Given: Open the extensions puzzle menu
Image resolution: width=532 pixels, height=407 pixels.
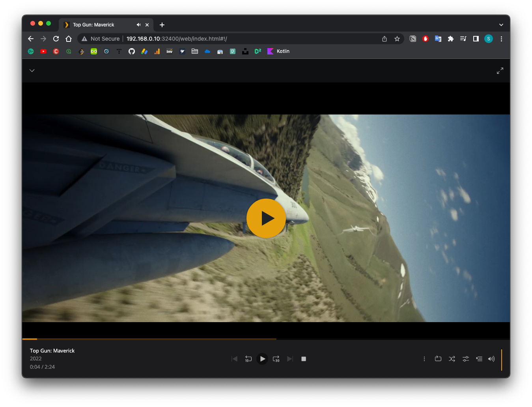Looking at the screenshot, I should click(x=451, y=39).
